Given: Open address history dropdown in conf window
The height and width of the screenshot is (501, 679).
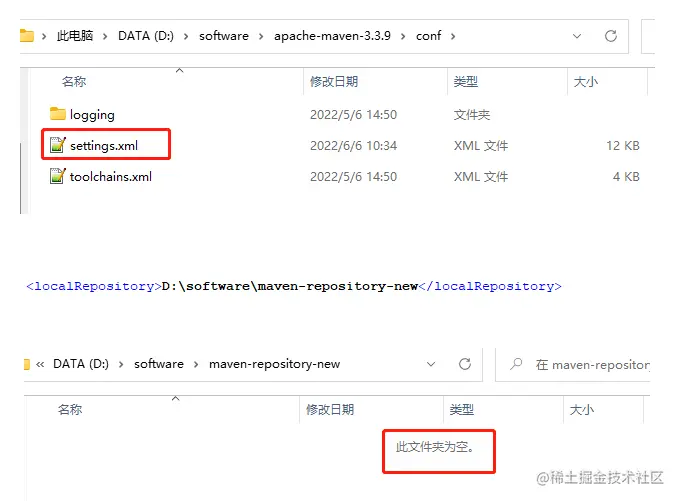Looking at the screenshot, I should click(577, 36).
